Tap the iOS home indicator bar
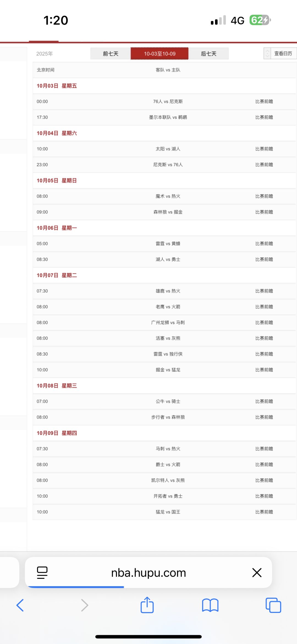 148,637
